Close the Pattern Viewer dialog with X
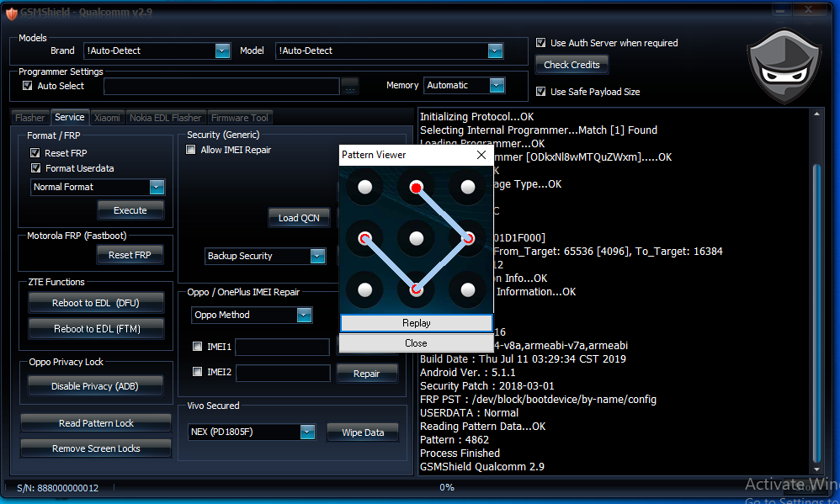The image size is (840, 504). (481, 155)
